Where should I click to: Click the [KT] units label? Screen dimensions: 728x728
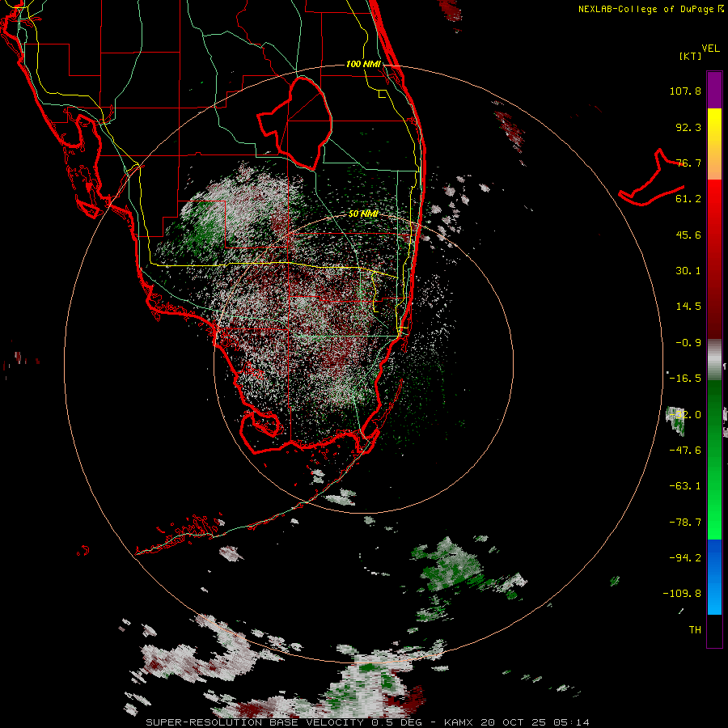[691, 56]
